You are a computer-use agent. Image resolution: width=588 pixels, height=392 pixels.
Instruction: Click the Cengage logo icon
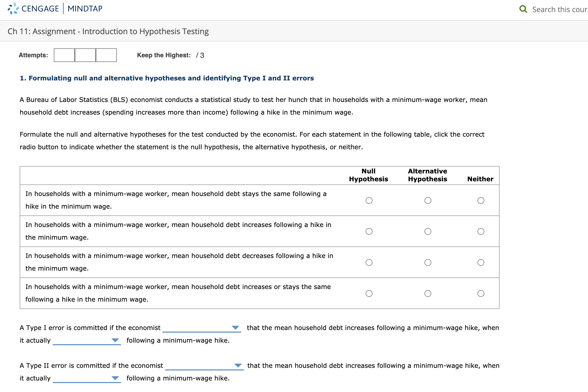(13, 8)
